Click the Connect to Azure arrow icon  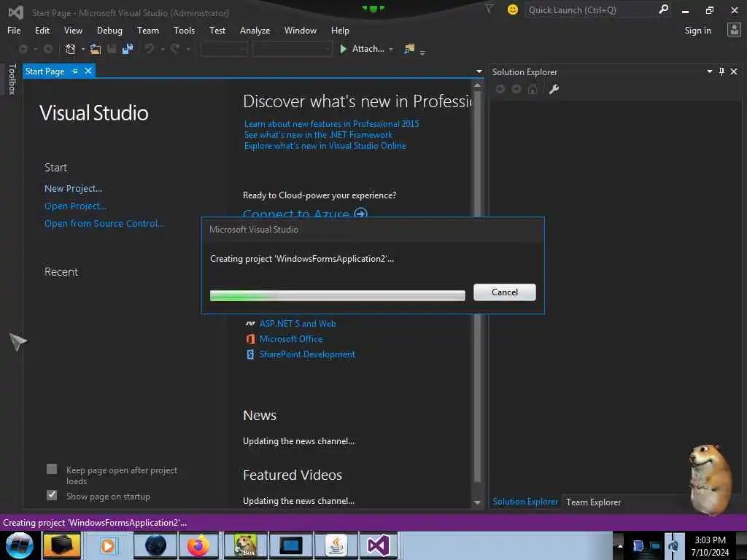coord(360,214)
